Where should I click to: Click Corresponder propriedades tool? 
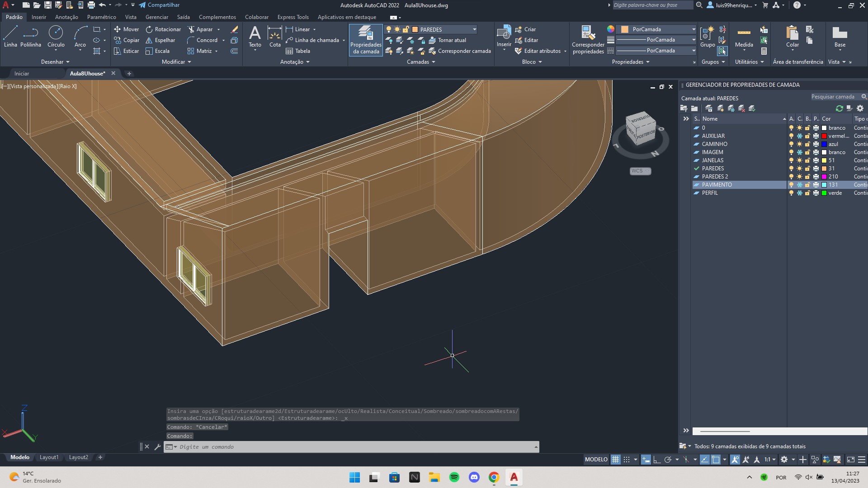588,40
